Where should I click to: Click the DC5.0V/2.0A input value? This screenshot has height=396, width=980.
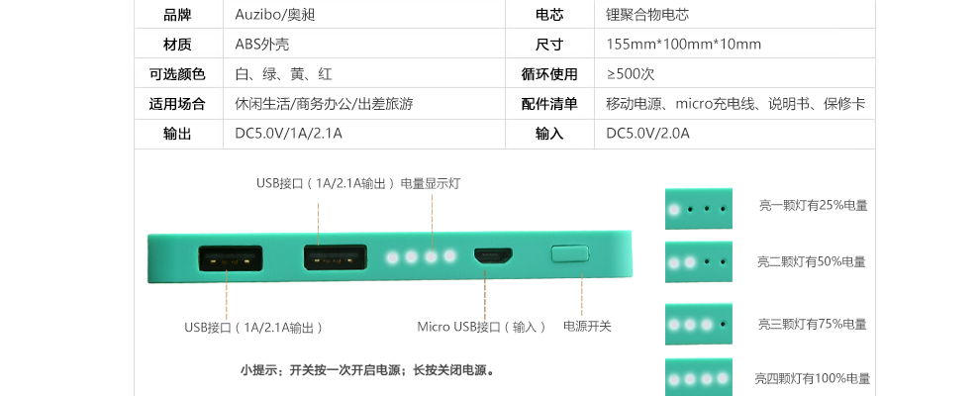[647, 133]
